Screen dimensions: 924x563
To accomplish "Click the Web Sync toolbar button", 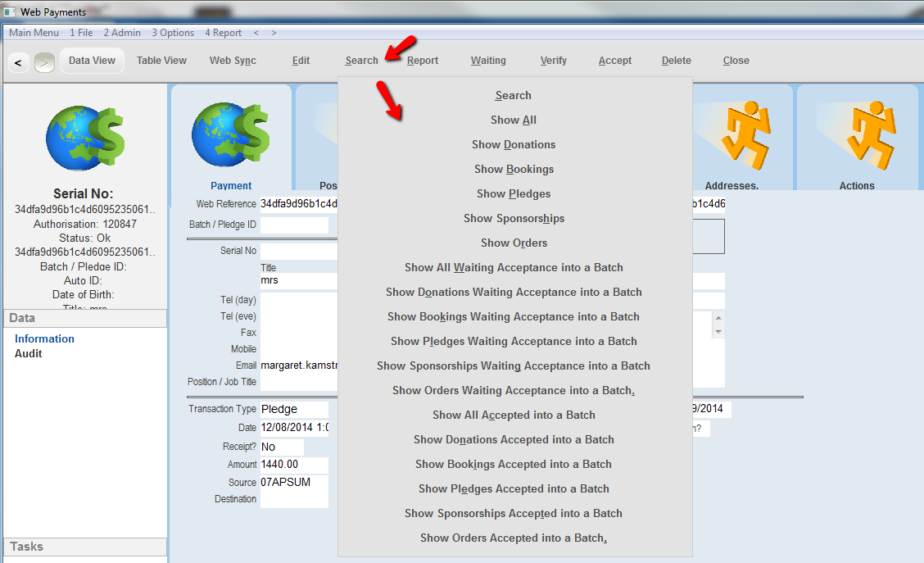I will tap(233, 61).
